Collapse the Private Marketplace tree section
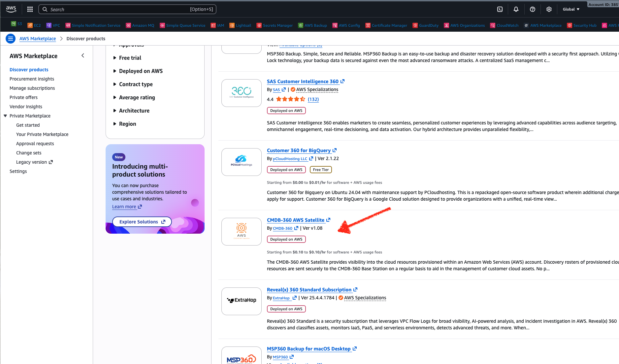Image resolution: width=619 pixels, height=364 pixels. pyautogui.click(x=5, y=116)
